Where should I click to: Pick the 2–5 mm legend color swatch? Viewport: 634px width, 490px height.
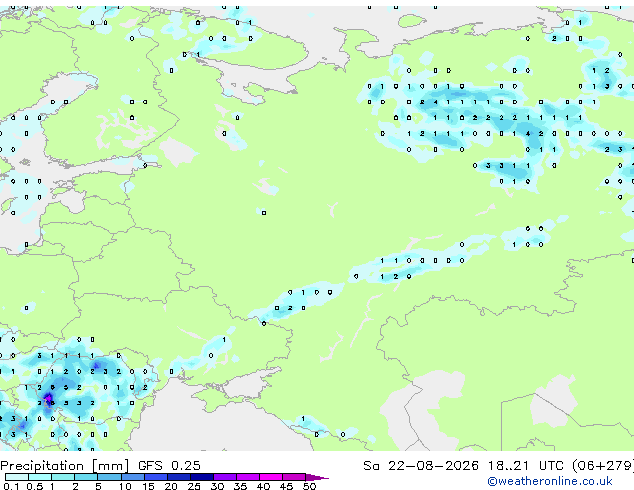(x=86, y=477)
